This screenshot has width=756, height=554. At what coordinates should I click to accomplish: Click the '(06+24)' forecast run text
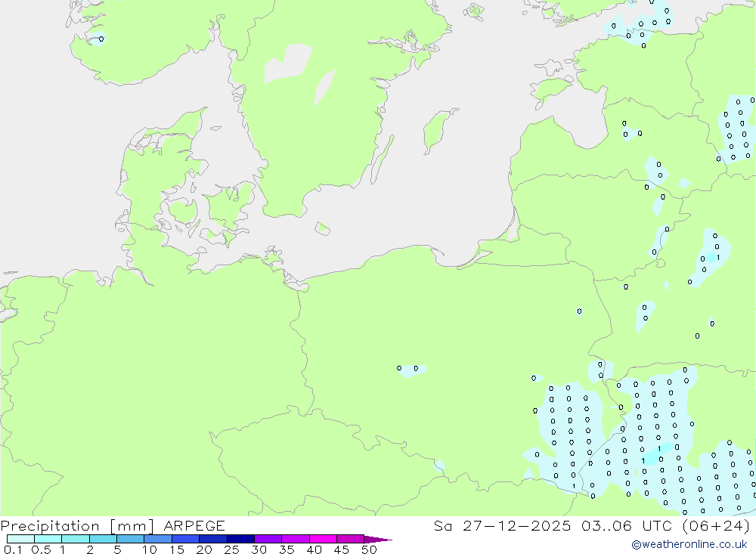(x=717, y=526)
